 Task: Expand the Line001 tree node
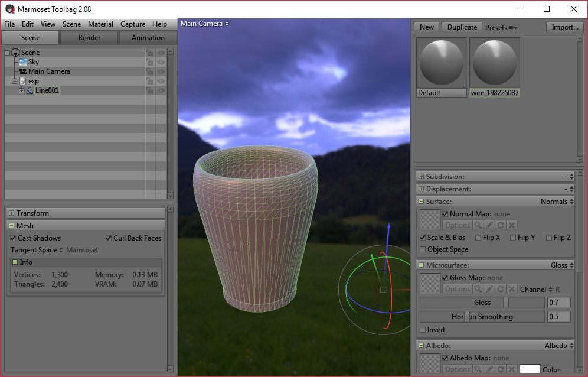22,90
